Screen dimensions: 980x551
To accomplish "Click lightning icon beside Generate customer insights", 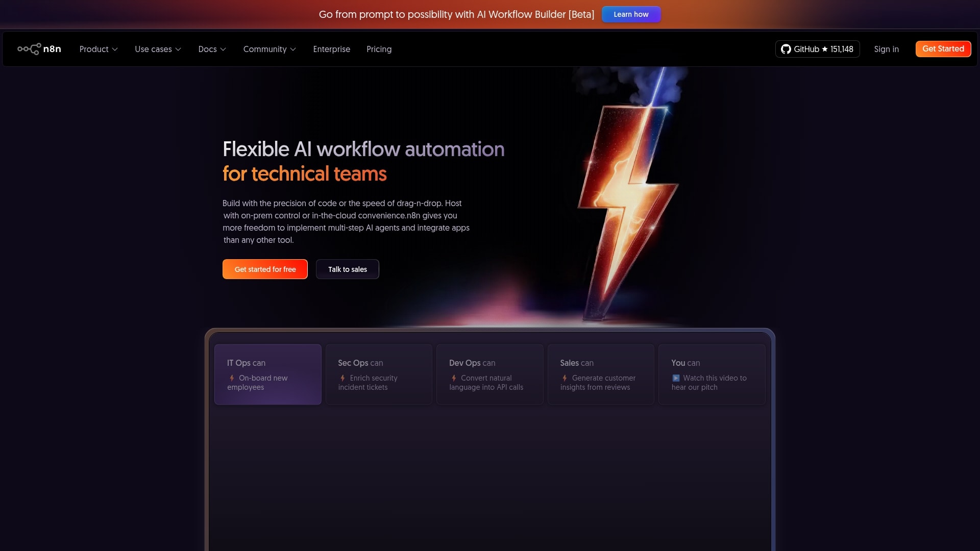I will [565, 378].
